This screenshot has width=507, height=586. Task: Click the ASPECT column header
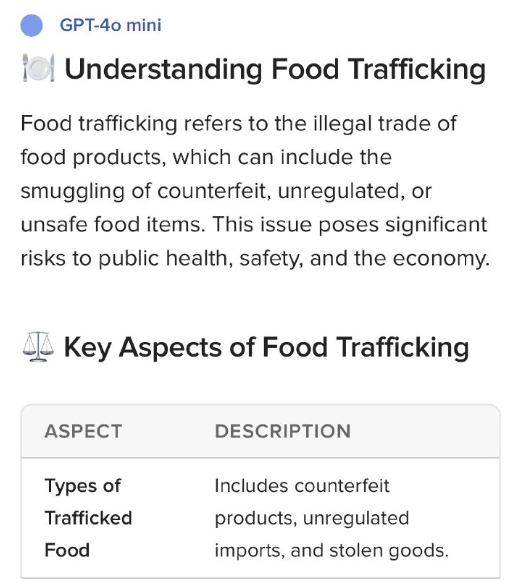83,431
